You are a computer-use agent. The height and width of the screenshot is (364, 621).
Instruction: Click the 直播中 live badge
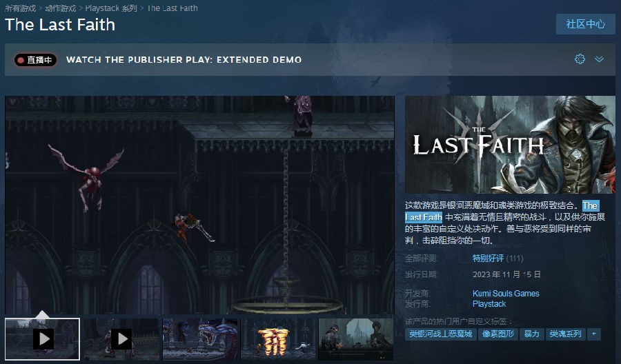point(35,60)
